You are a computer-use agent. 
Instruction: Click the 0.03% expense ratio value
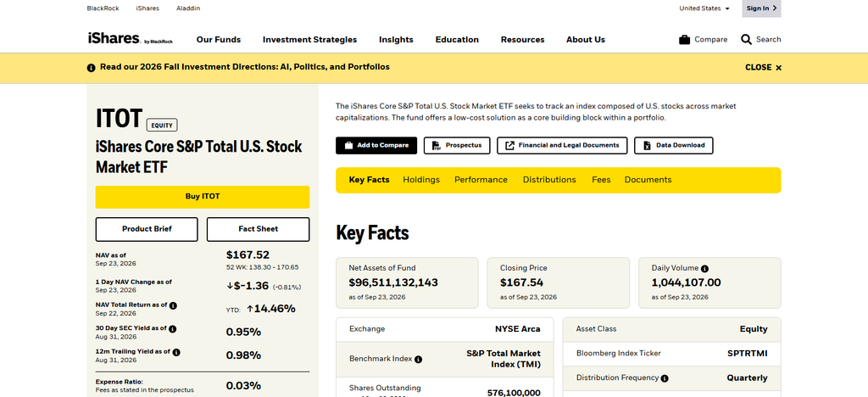click(243, 386)
